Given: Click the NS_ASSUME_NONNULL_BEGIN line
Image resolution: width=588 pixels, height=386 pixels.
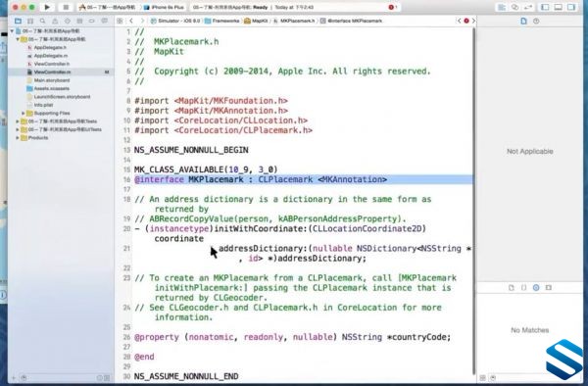Looking at the screenshot, I should coord(191,150).
